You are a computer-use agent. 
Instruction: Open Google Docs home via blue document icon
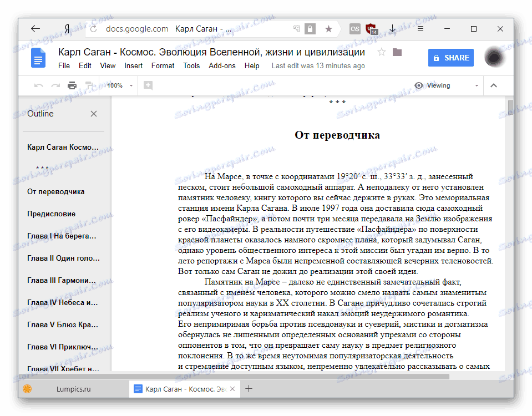click(x=38, y=58)
